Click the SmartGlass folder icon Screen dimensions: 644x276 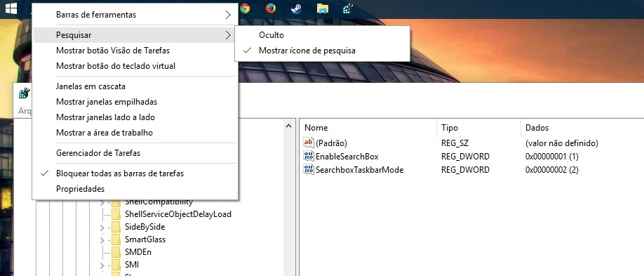[116, 239]
